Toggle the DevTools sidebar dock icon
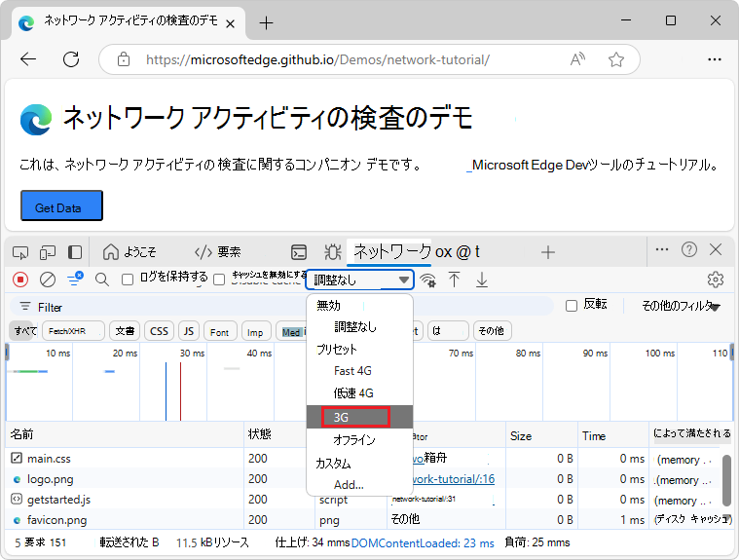 75,252
